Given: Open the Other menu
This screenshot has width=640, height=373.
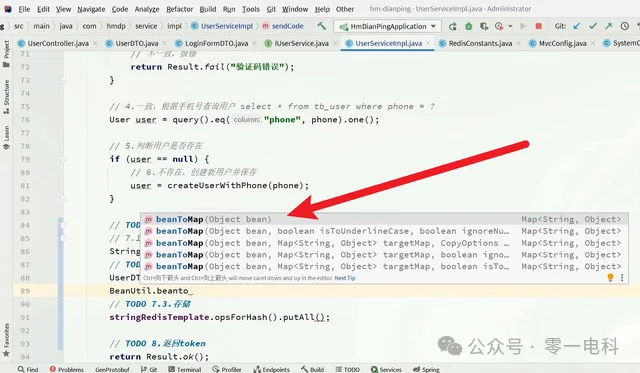Looking at the screenshot, I should pos(345,9).
